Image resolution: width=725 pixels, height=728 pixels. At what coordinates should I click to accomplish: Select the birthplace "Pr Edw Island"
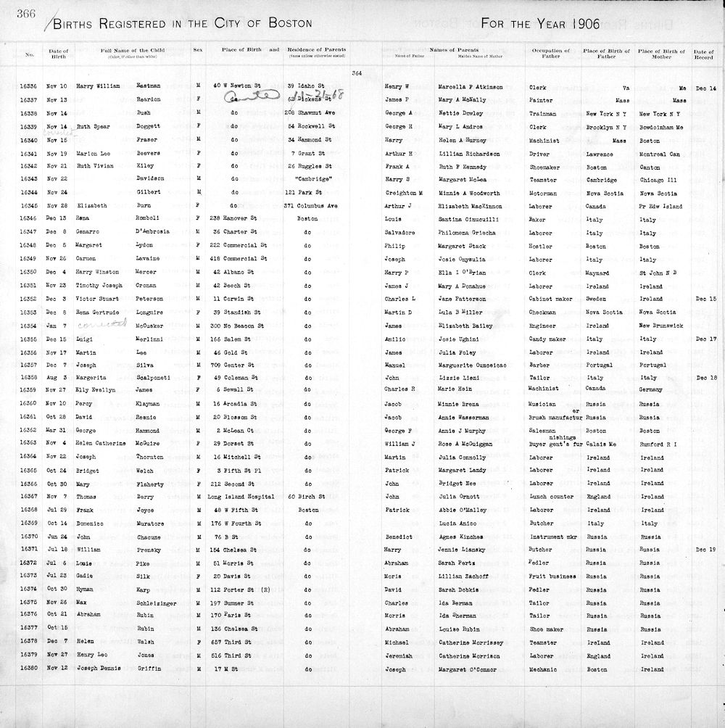660,207
